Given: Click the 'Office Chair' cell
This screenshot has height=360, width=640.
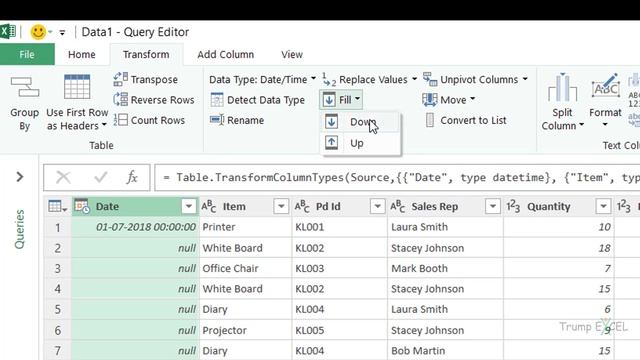Looking at the screenshot, I should [245, 269].
